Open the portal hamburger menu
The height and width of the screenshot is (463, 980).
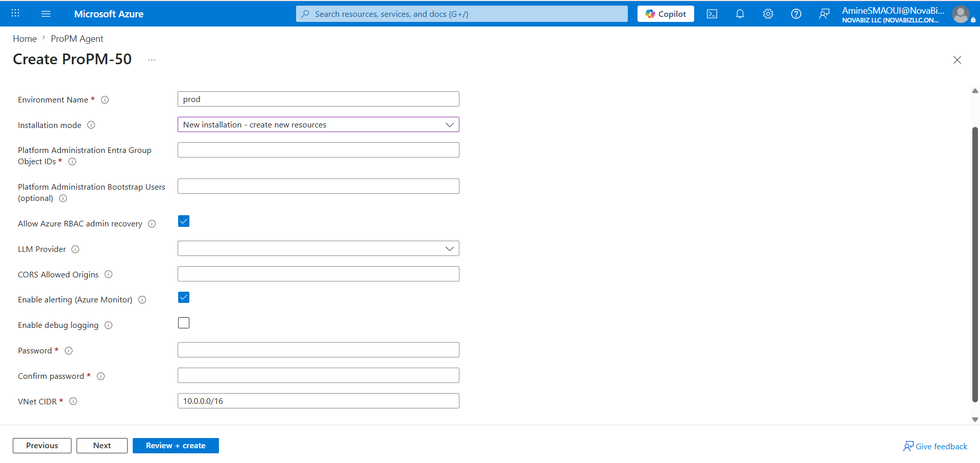point(46,14)
